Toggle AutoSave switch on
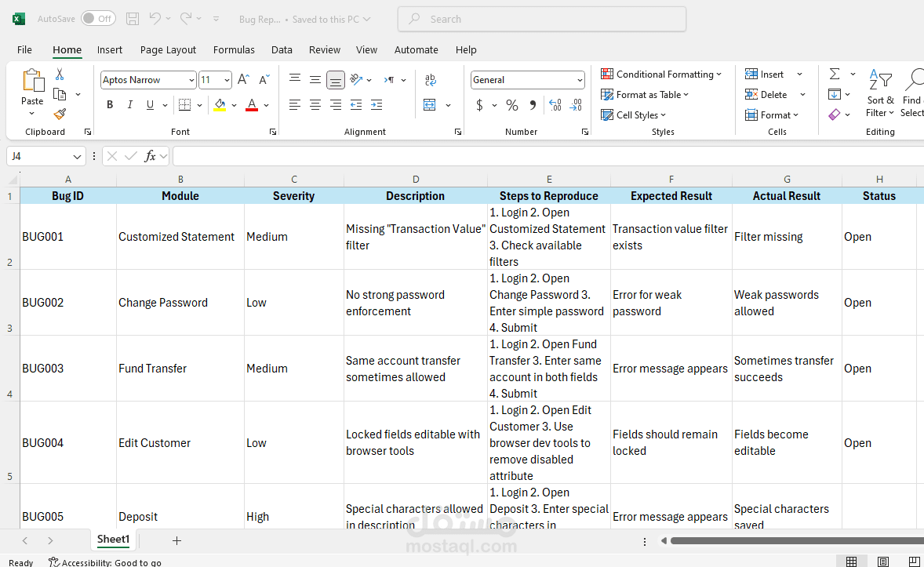Image resolution: width=924 pixels, height=567 pixels. [x=98, y=19]
